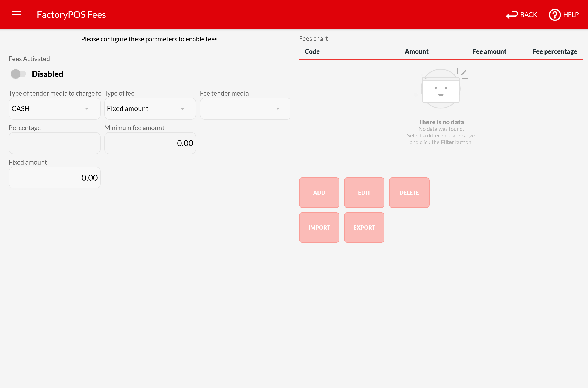Click the Minimum fee amount field
This screenshot has width=588, height=388.
150,143
